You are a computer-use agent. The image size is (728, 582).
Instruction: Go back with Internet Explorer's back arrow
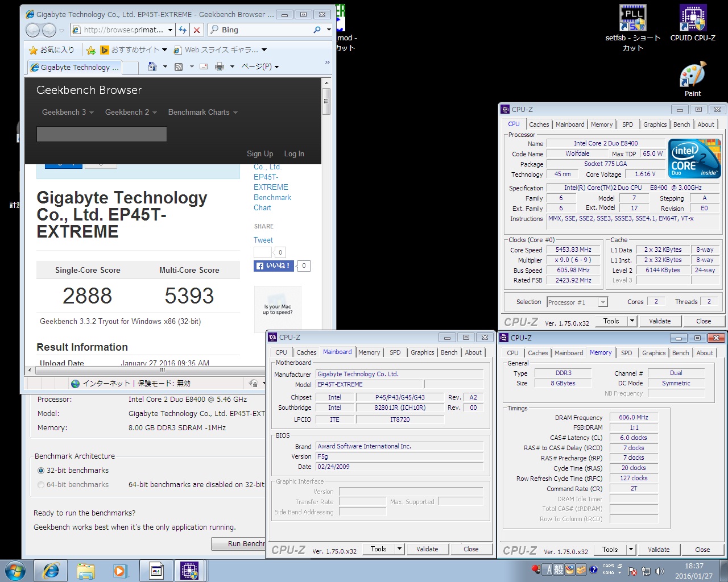33,30
